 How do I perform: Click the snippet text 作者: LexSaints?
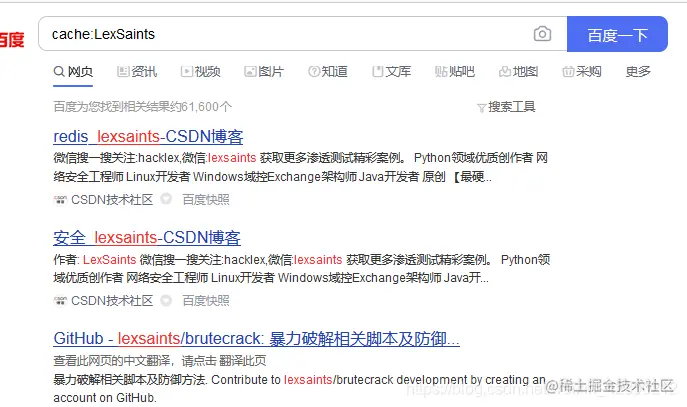click(x=95, y=259)
